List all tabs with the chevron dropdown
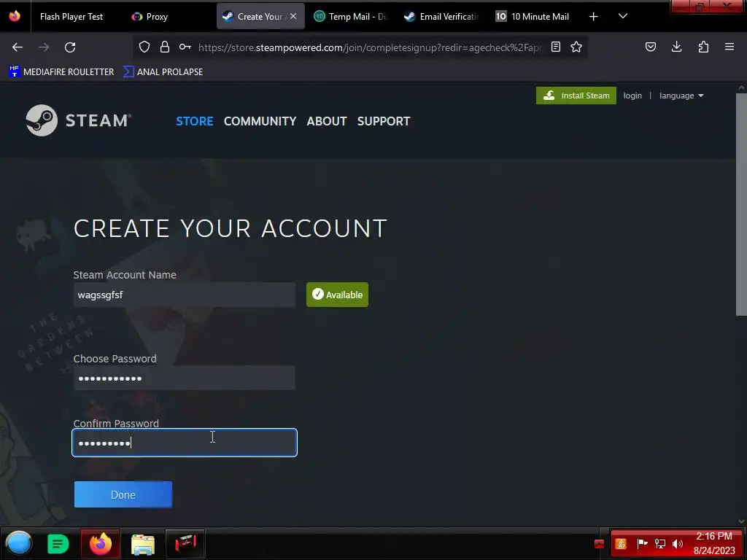This screenshot has height=560, width=747. coord(623,16)
